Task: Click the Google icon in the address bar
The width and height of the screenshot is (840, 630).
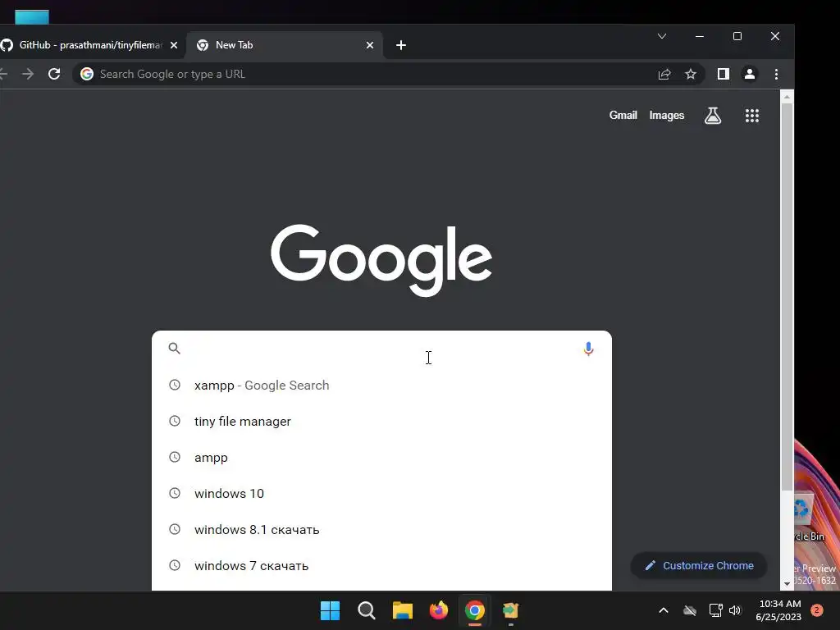Action: 87,74
